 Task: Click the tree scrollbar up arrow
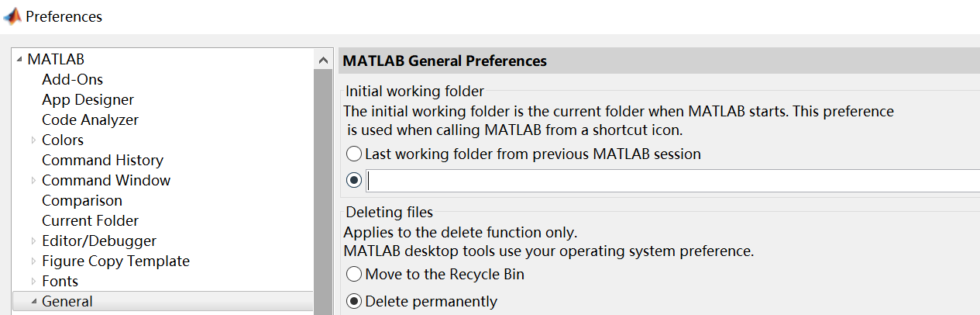[x=323, y=60]
